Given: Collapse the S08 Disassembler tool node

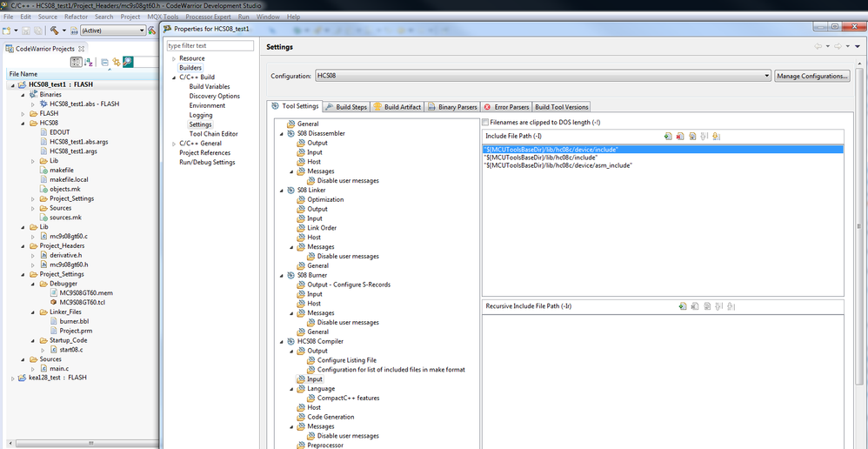Looking at the screenshot, I should point(282,133).
